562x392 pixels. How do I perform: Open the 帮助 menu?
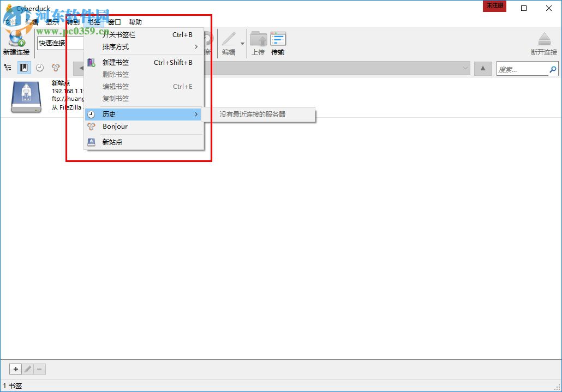tap(135, 22)
